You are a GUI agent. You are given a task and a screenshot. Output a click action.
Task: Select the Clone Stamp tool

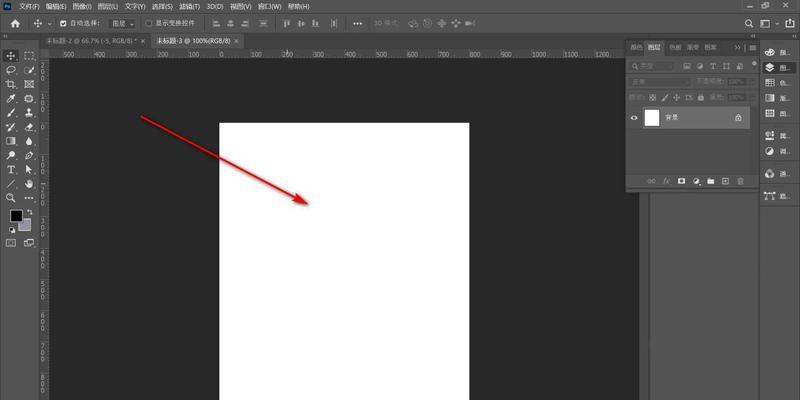pos(29,113)
